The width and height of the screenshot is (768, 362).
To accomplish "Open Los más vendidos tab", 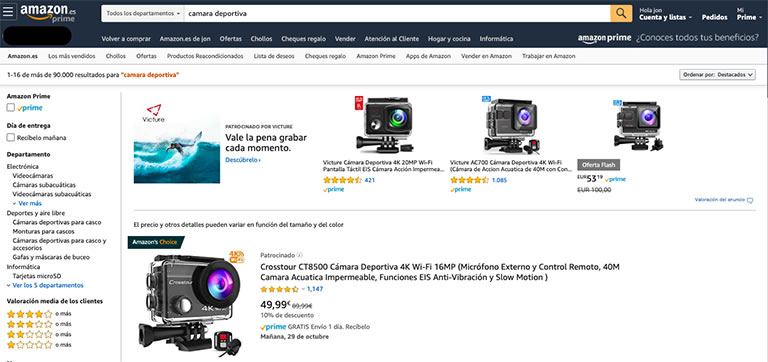I will pos(72,56).
